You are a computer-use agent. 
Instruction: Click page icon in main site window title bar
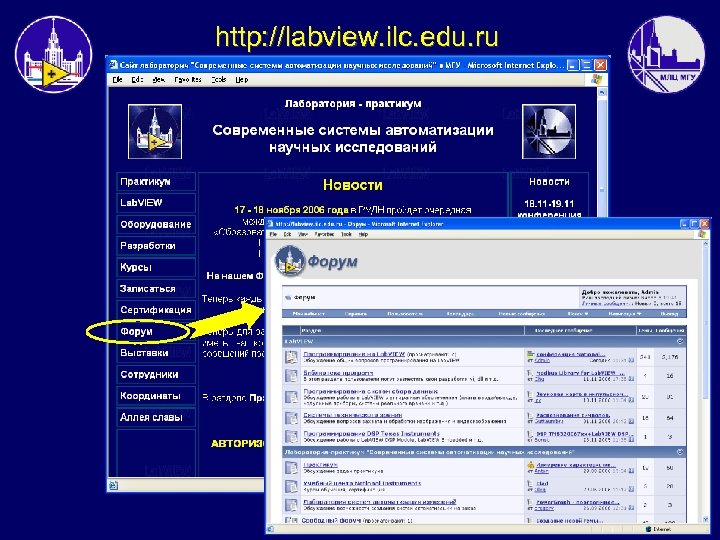(x=113, y=65)
